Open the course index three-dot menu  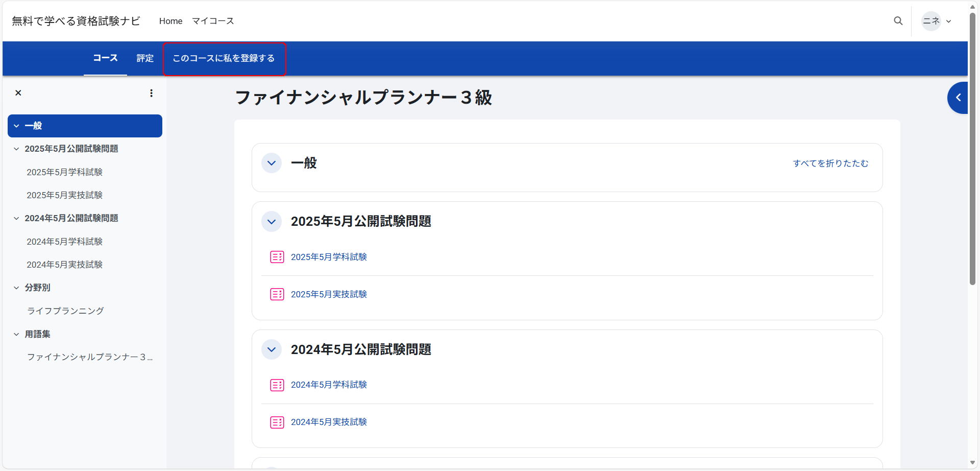pos(151,93)
